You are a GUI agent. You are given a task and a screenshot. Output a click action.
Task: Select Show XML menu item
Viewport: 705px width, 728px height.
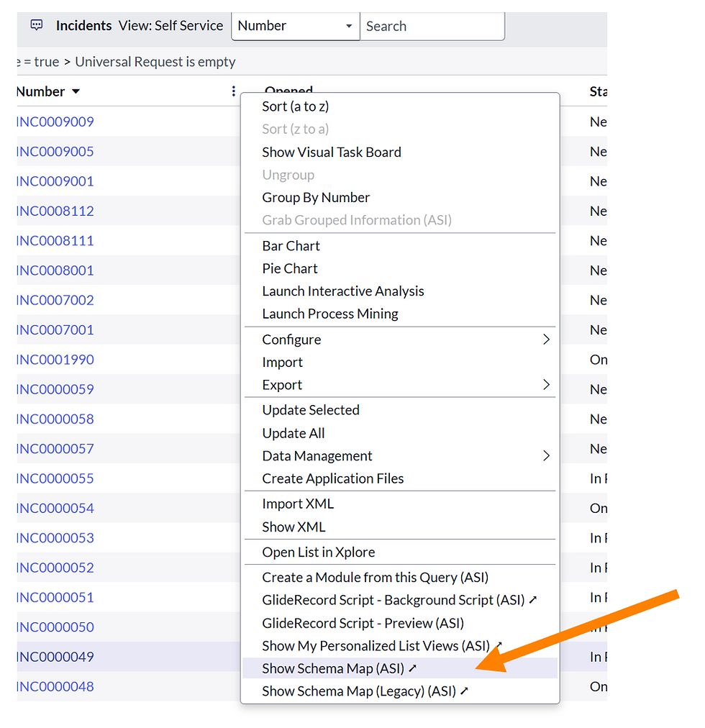pyautogui.click(x=294, y=527)
